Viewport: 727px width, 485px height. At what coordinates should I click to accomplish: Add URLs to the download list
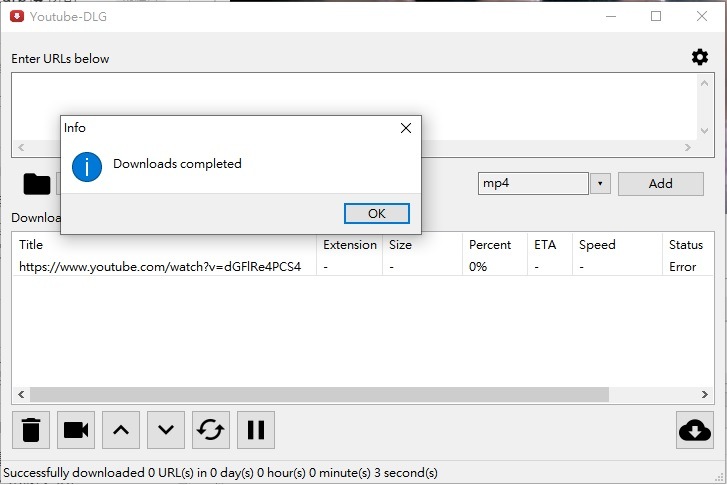tap(661, 184)
